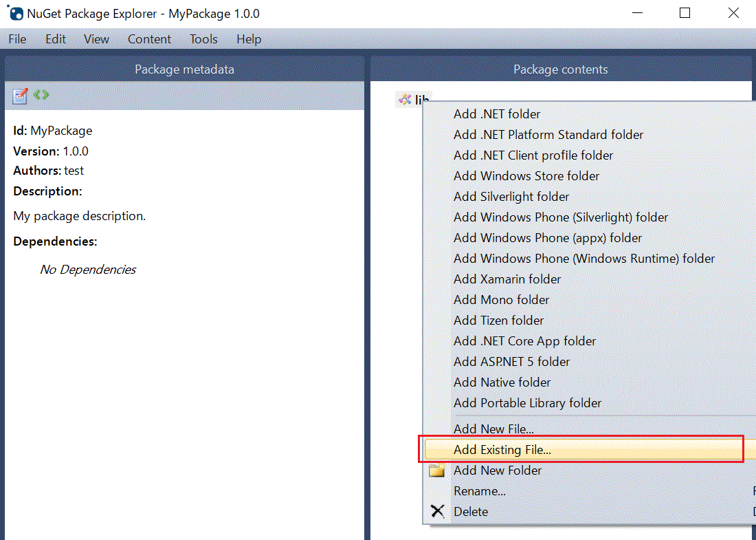Choose Add Windows Phone (Windows Runtime) folder

coord(589,259)
